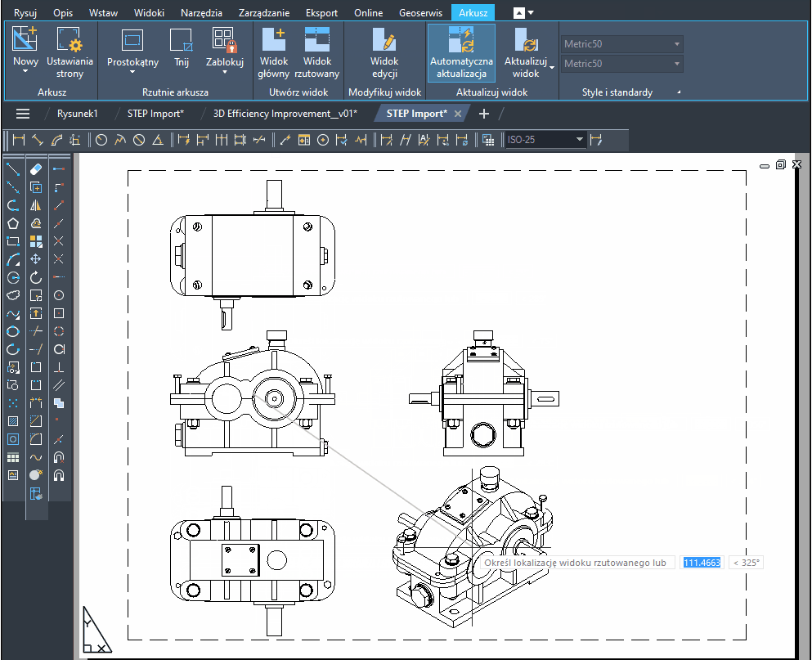Select the Copy objects tool
Image resolution: width=812 pixels, height=660 pixels.
tap(36, 187)
